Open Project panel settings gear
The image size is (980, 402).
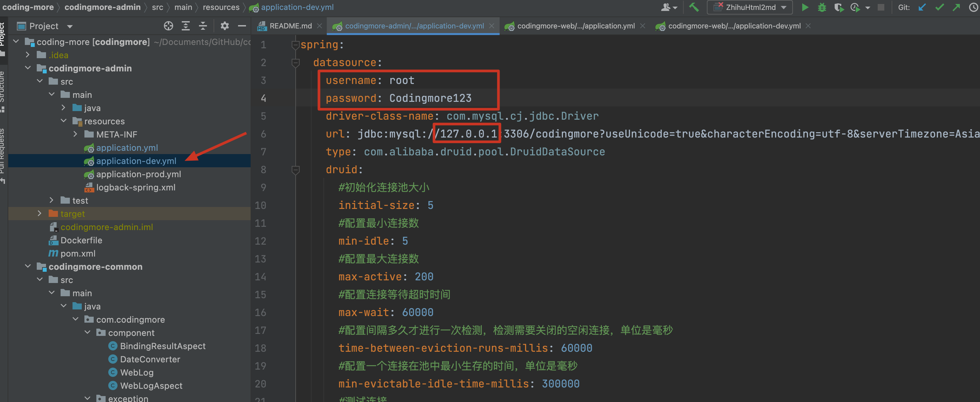coord(224,26)
